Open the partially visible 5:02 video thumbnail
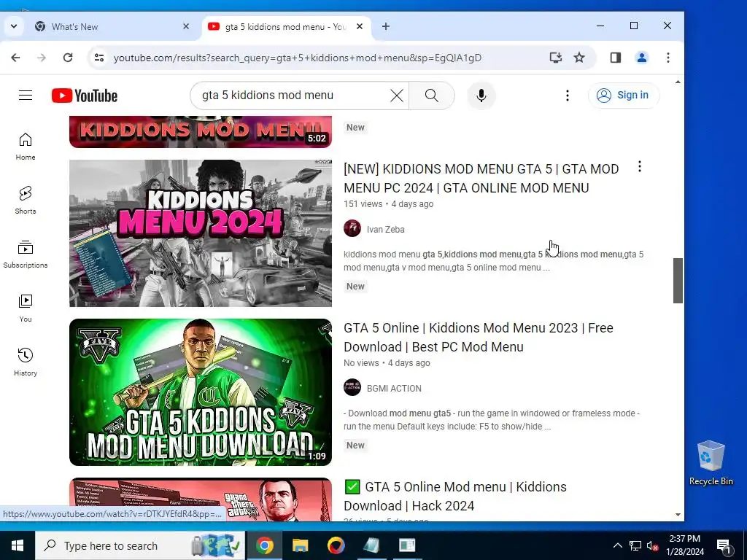 click(x=201, y=131)
